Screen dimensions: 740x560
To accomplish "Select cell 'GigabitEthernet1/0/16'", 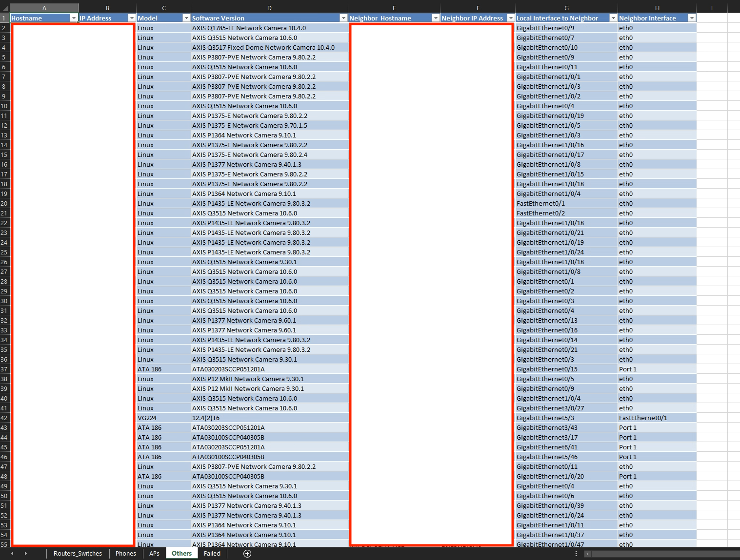I will (x=566, y=145).
